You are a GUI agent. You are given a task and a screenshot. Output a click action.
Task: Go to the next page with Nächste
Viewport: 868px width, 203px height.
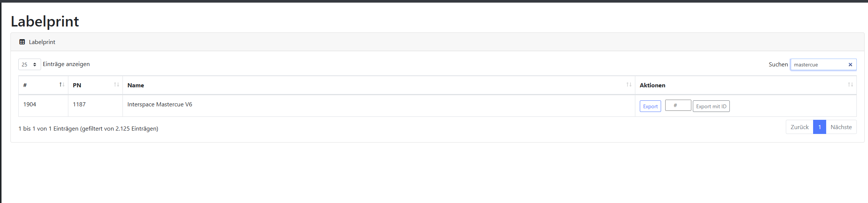tap(841, 127)
